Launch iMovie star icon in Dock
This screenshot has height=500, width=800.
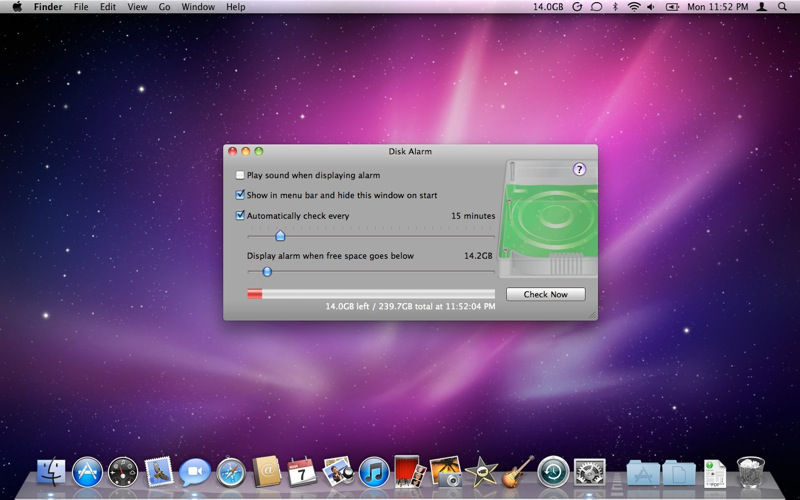click(481, 471)
